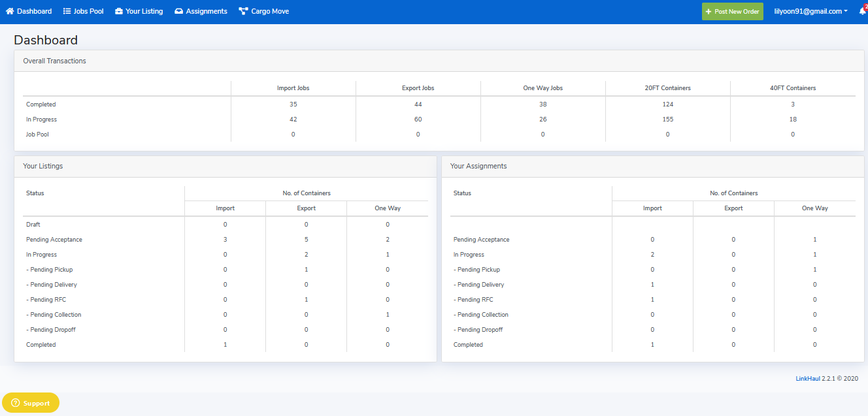Click the plus icon on Post New Order
Screen dimensions: 868x416
tap(709, 12)
